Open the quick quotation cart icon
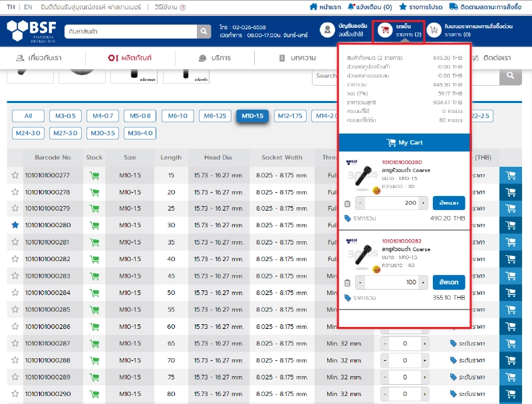532x404 pixels. click(434, 30)
